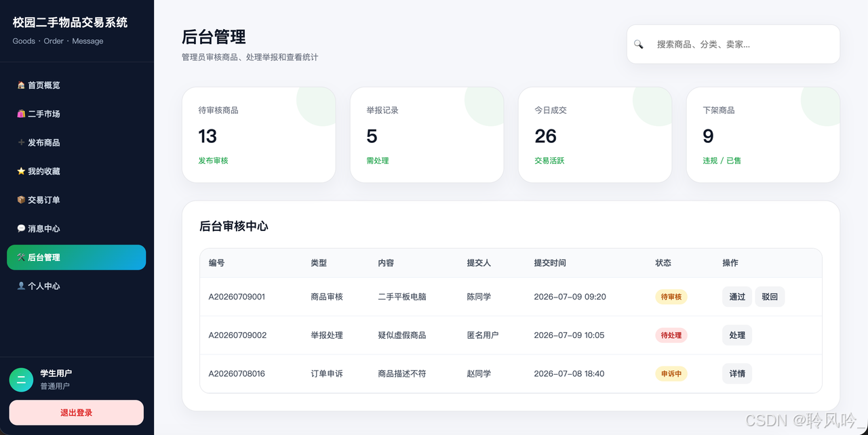Click the 申诉中 status badge
The image size is (868, 435).
pos(671,373)
